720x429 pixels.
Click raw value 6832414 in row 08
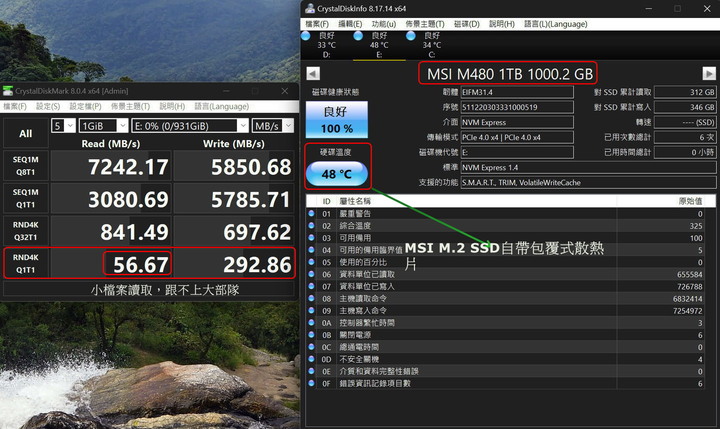tap(687, 299)
